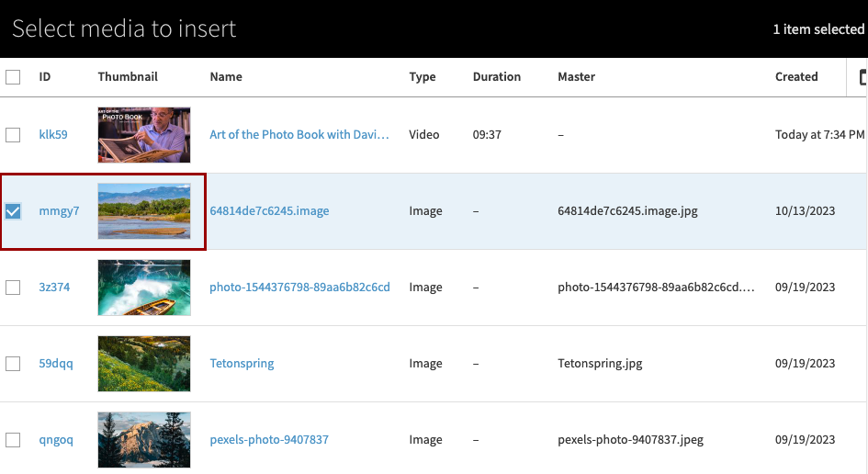Click the river landscape thumbnail for mmgy7

144,211
